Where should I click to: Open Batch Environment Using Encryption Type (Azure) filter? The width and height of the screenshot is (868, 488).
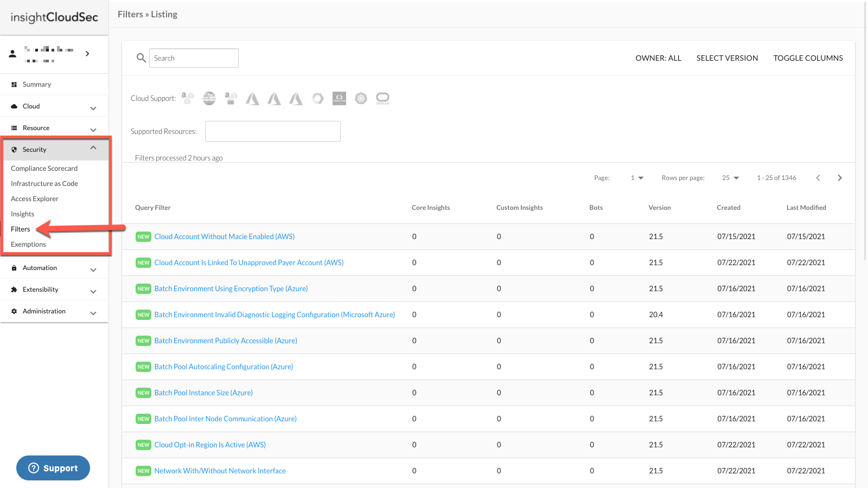(x=231, y=288)
